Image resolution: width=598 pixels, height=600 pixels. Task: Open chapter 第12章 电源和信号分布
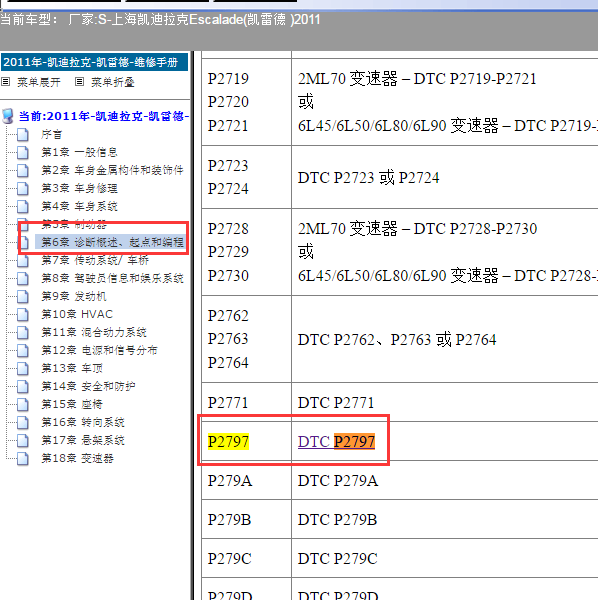click(x=99, y=350)
